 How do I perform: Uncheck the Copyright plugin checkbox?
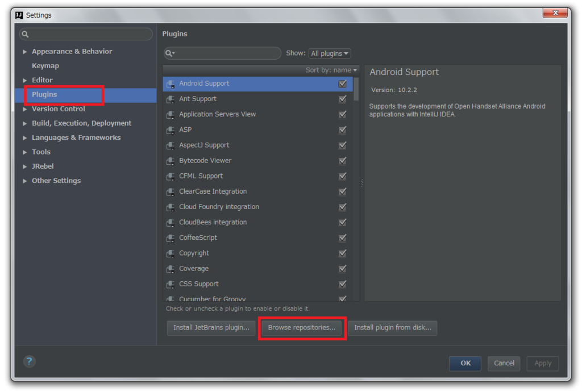pos(343,253)
